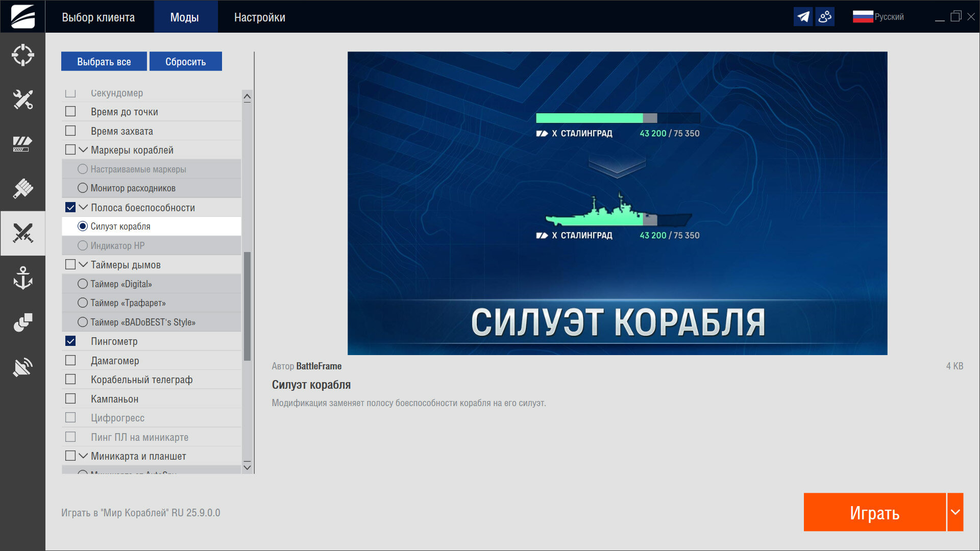
Task: Collapse the Таймеры дымов group chevron
Action: (x=83, y=264)
